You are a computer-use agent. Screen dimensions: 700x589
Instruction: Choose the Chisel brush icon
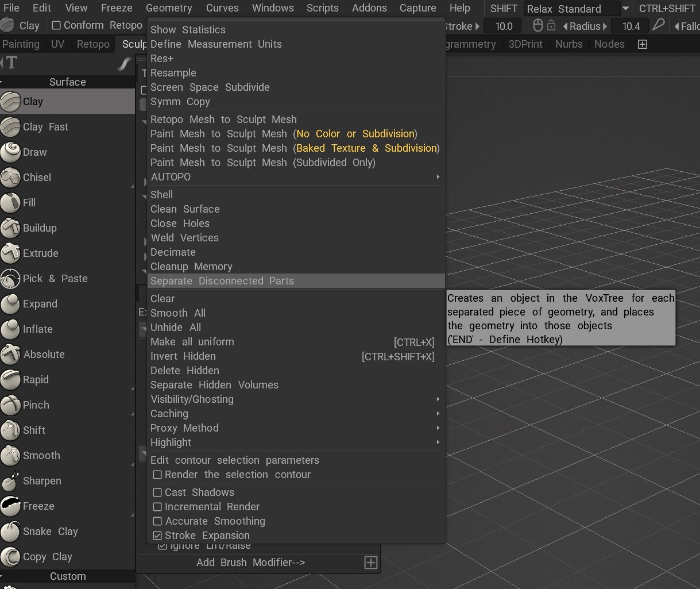point(10,178)
